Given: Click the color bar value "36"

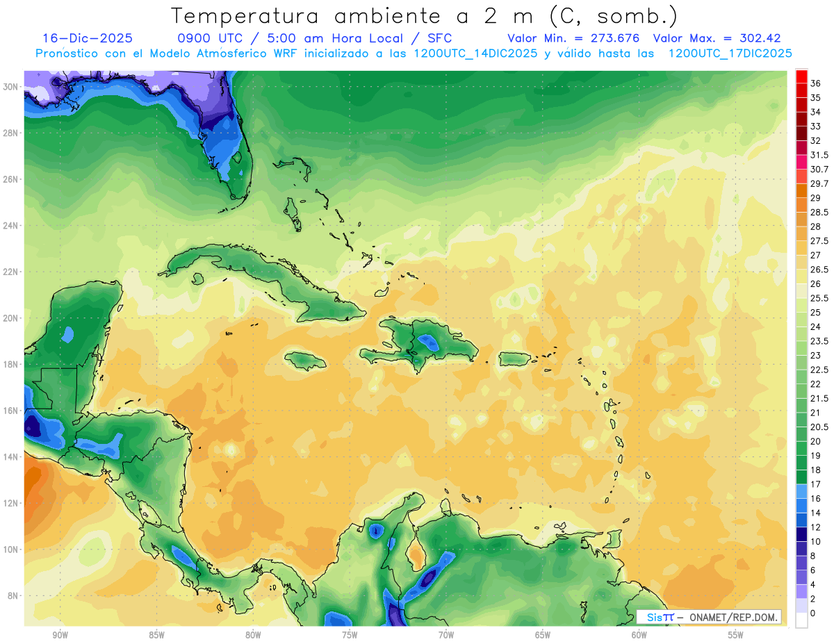Looking at the screenshot, I should pyautogui.click(x=816, y=83).
